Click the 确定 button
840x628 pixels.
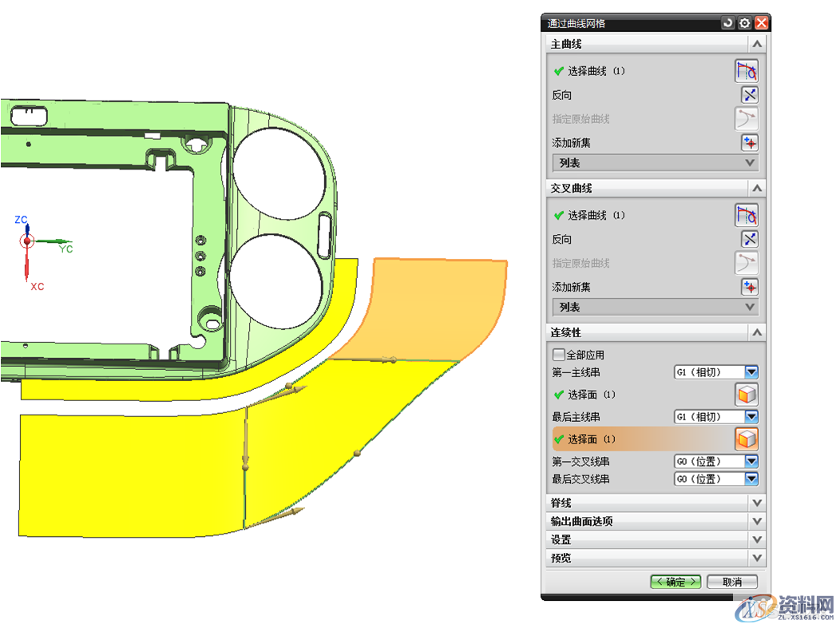(x=676, y=582)
